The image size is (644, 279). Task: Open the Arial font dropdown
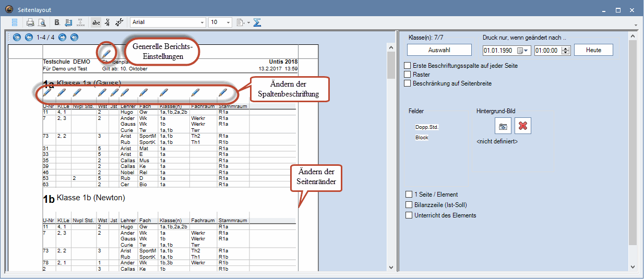202,22
